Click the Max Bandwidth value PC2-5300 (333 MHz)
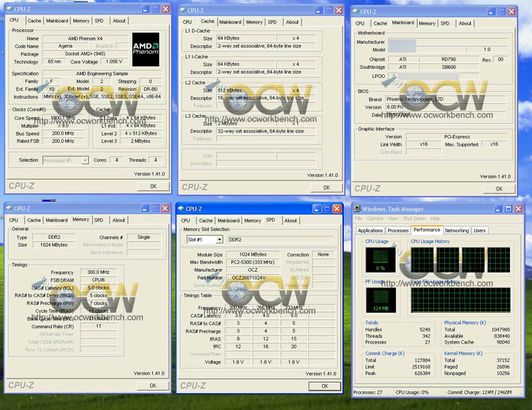Image resolution: width=532 pixels, height=410 pixels. click(253, 262)
